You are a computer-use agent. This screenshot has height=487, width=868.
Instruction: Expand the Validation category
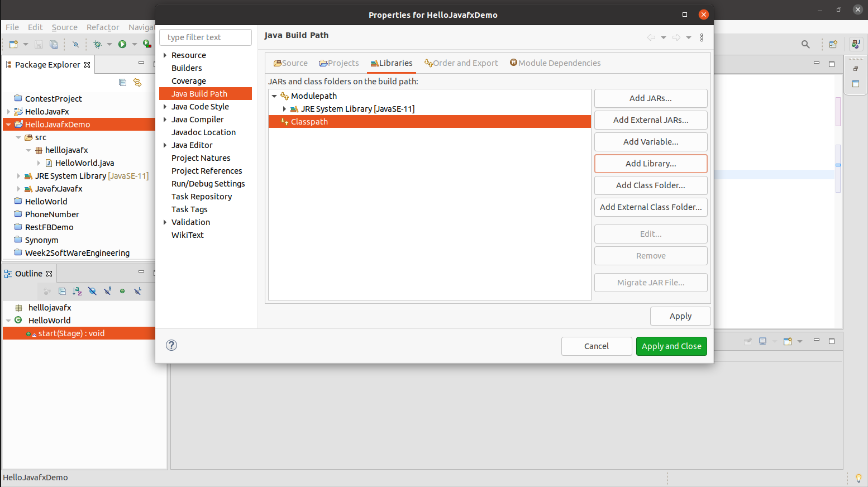[x=165, y=222]
